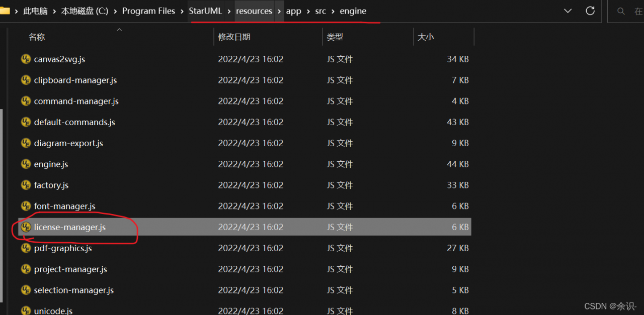Select the file name license-manager.js
The image size is (644, 315).
pos(70,227)
